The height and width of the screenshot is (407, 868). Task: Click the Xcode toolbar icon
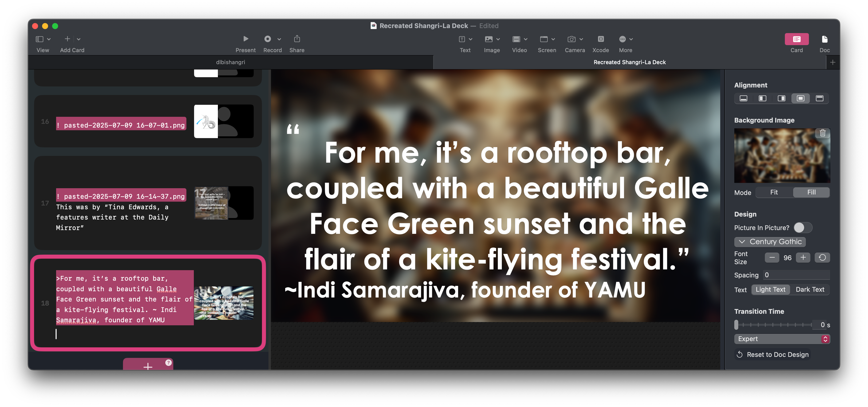click(x=601, y=39)
